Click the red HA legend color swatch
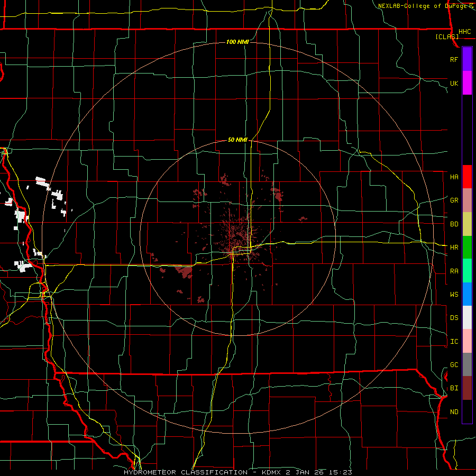This screenshot has width=476, height=476. click(x=467, y=176)
